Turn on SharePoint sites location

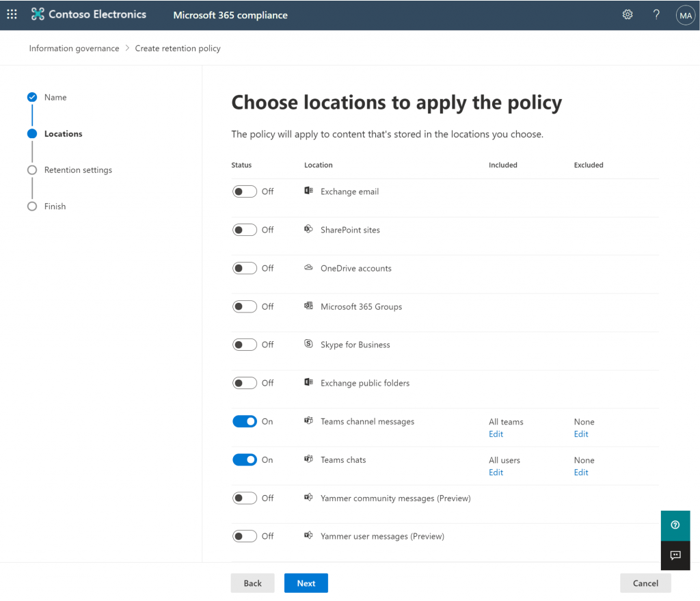[x=245, y=230]
